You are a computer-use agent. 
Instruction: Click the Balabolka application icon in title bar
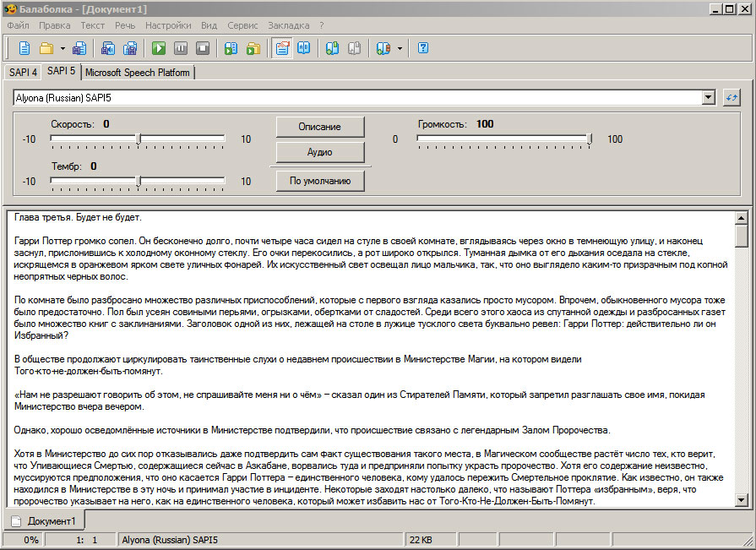tap(9, 8)
